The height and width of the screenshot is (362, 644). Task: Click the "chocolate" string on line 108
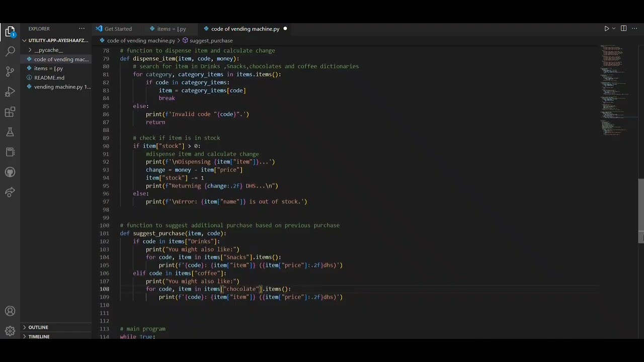coord(242,289)
